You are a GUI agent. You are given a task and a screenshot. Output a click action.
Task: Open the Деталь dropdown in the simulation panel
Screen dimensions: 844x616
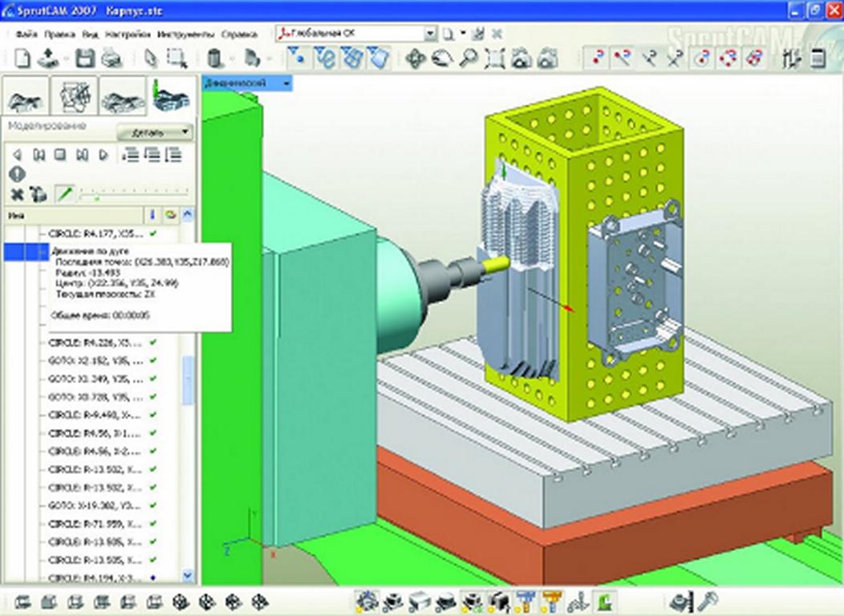[x=155, y=132]
